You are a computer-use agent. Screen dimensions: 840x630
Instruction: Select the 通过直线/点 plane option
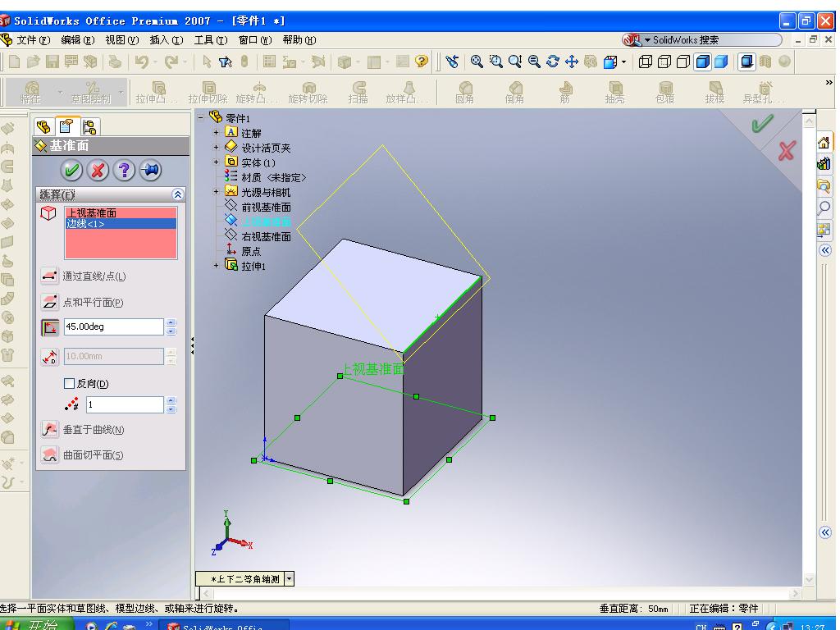click(50, 276)
